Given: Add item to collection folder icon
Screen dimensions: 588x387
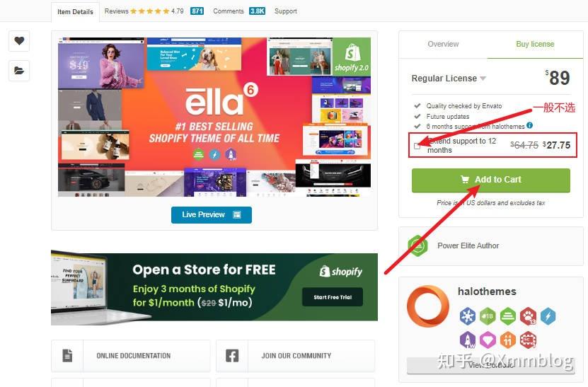Looking at the screenshot, I should [x=19, y=71].
